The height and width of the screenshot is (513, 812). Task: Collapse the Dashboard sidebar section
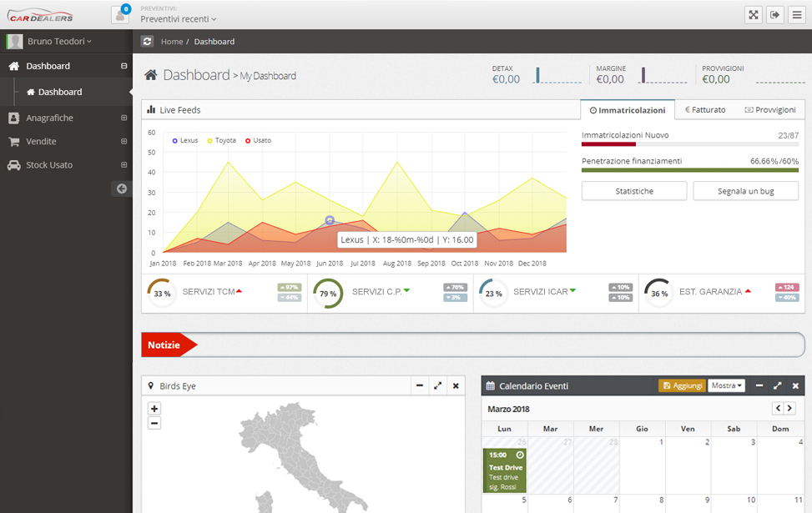[124, 66]
